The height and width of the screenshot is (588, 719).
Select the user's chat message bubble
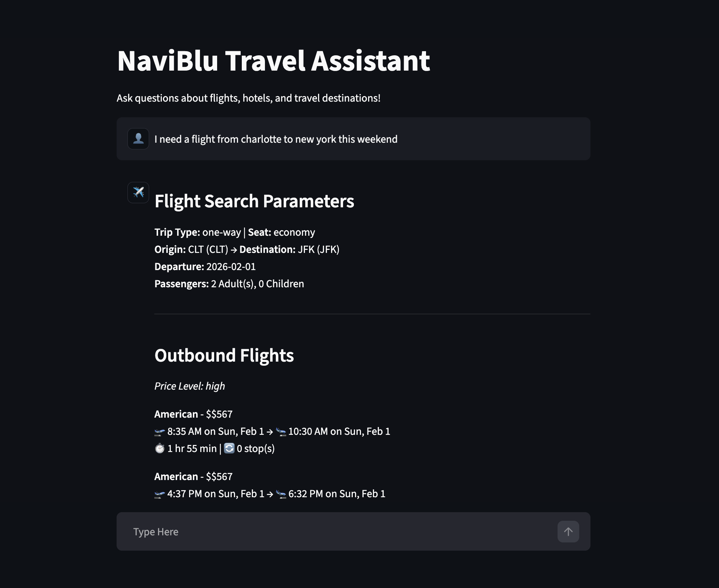pos(276,139)
